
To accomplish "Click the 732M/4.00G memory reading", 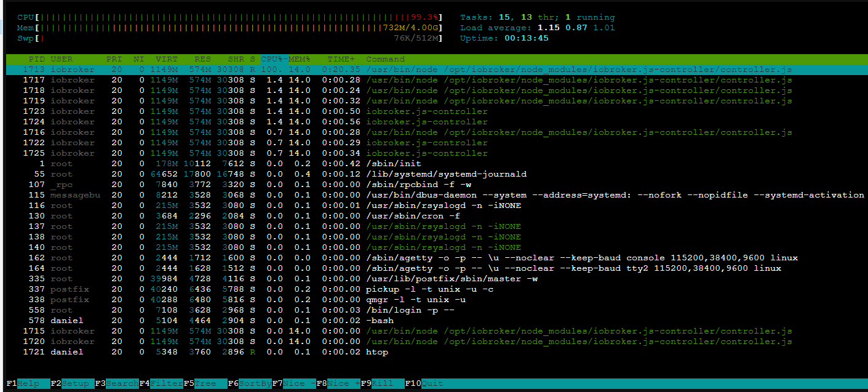I will pos(410,28).
